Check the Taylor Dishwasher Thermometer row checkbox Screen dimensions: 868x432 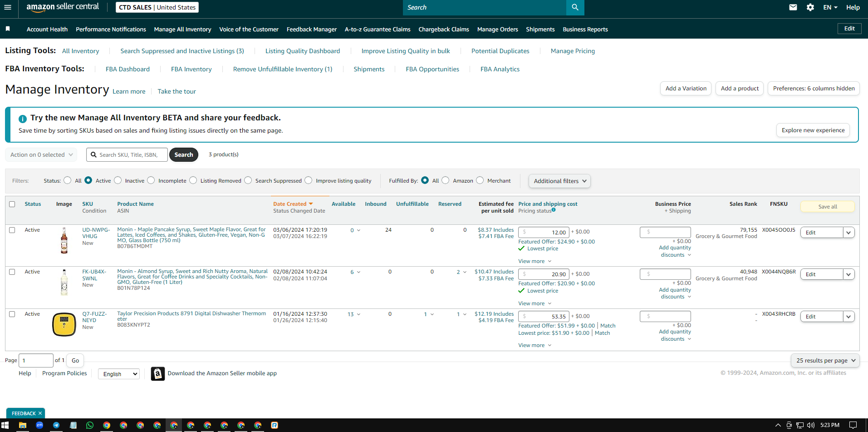12,314
